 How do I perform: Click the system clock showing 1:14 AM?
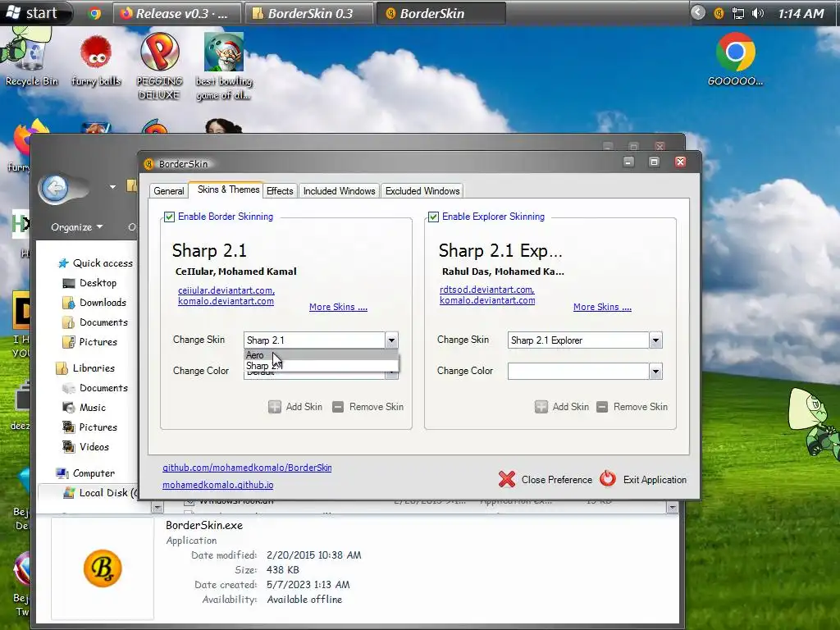click(x=801, y=13)
